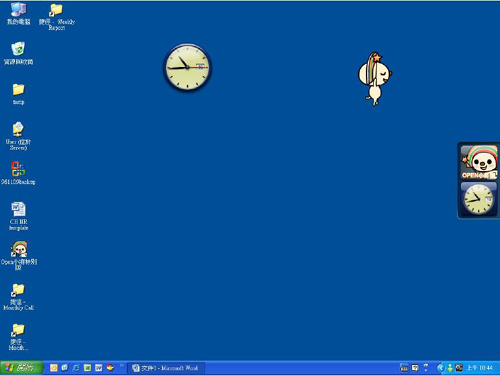Open the My Computer desktop icon
The height and width of the screenshot is (376, 500).
pyautogui.click(x=19, y=13)
